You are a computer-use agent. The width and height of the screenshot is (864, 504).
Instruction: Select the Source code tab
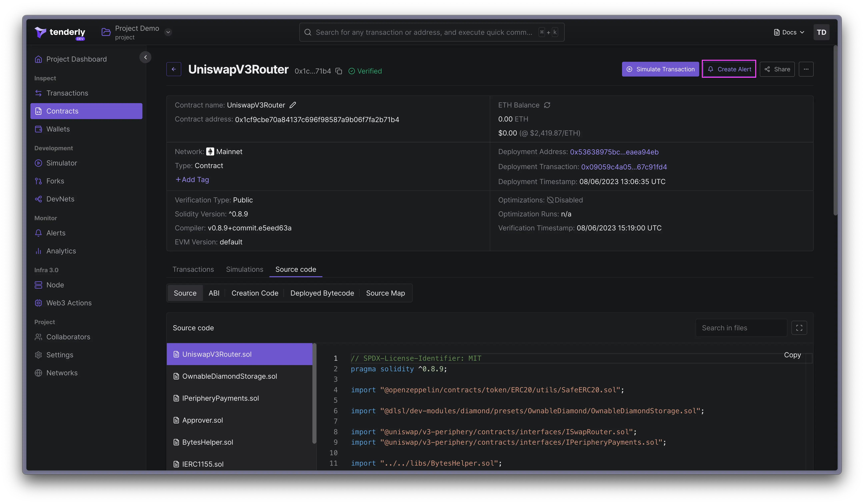coord(296,269)
